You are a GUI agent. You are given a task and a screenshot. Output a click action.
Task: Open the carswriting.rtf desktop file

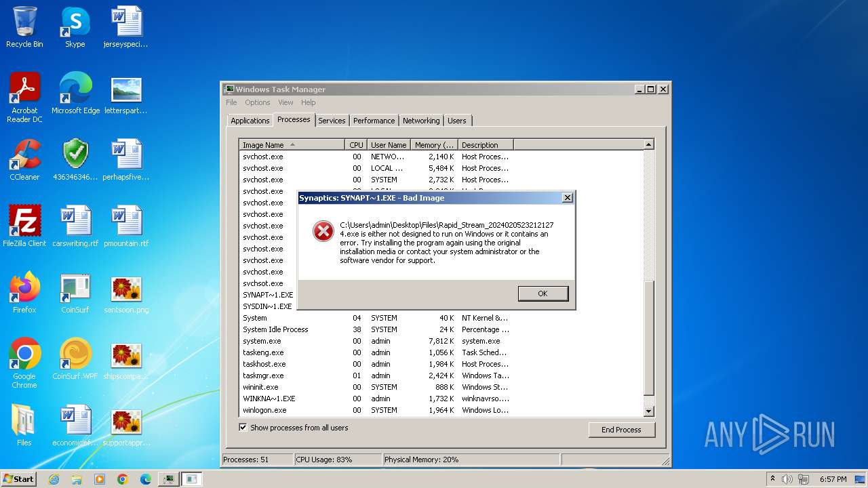click(x=75, y=226)
